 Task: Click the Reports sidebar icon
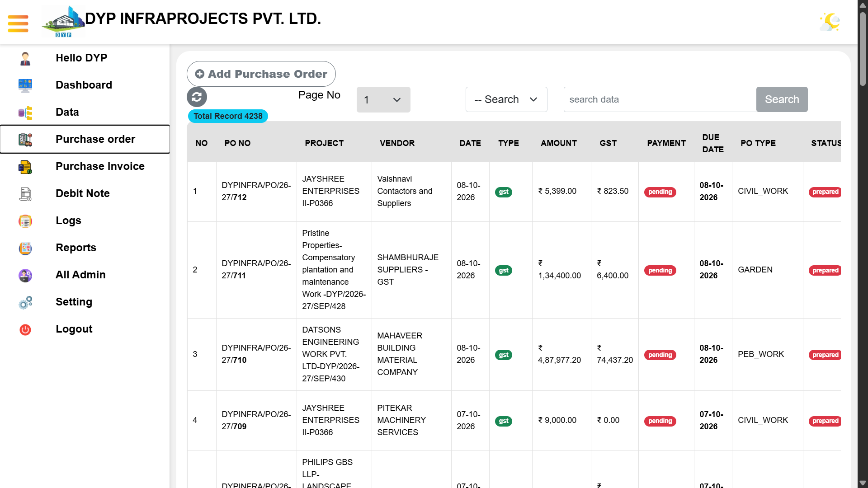point(25,248)
